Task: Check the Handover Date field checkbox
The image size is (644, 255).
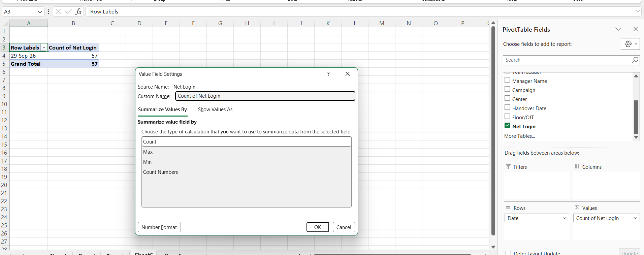Action: click(x=507, y=107)
